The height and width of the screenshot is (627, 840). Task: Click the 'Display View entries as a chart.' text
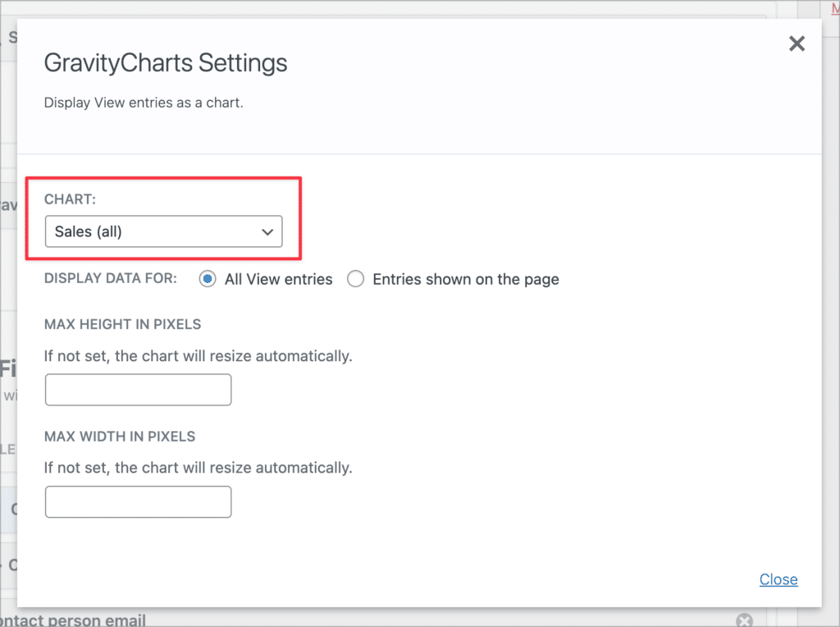[144, 103]
